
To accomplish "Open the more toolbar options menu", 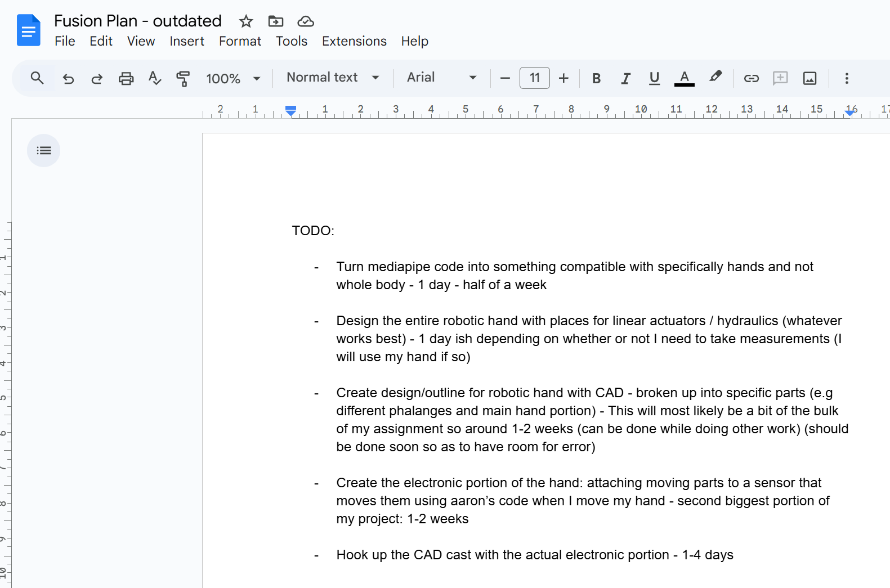I will tap(847, 78).
